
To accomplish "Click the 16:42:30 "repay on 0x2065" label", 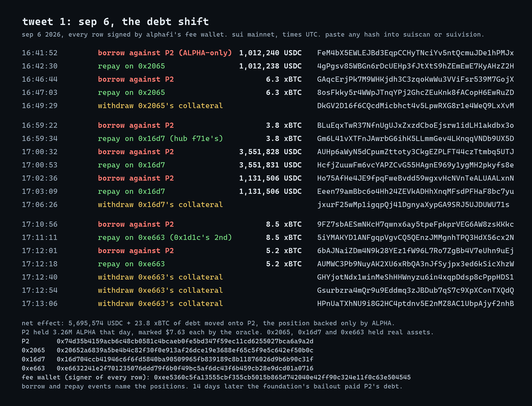I will tap(131, 66).
